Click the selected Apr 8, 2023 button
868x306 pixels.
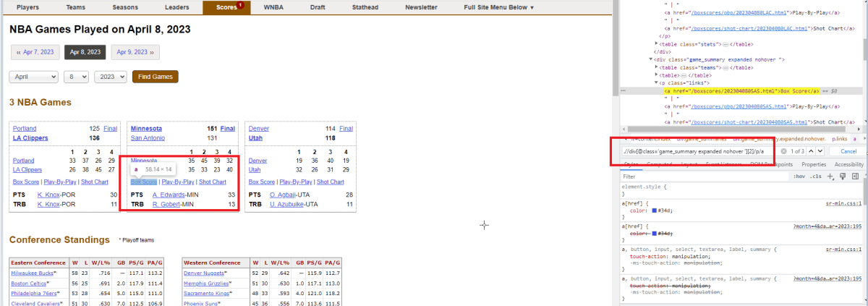click(85, 52)
